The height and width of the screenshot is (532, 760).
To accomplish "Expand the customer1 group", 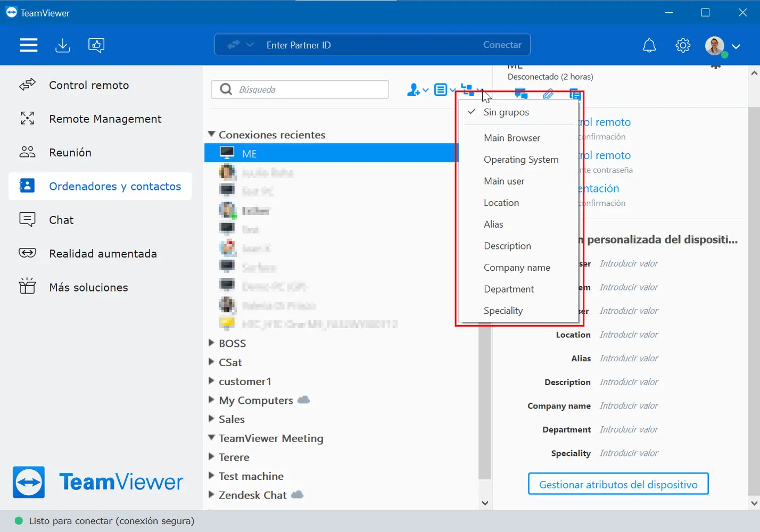I will (211, 381).
